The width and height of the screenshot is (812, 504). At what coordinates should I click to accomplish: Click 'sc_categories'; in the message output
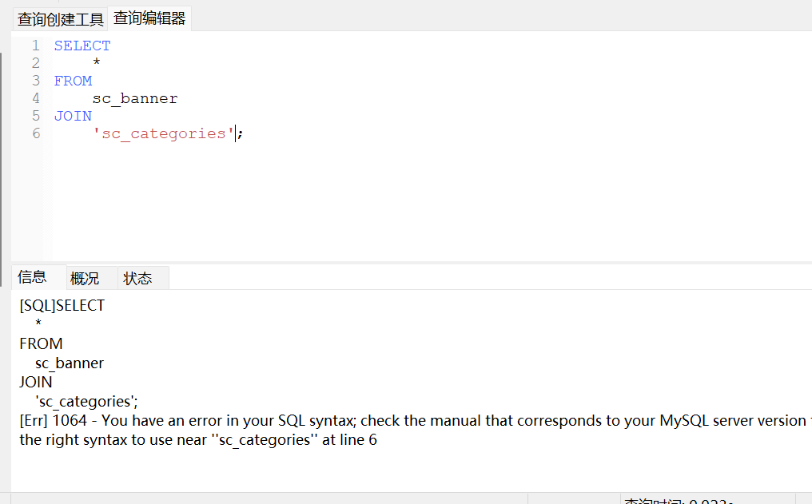86,401
